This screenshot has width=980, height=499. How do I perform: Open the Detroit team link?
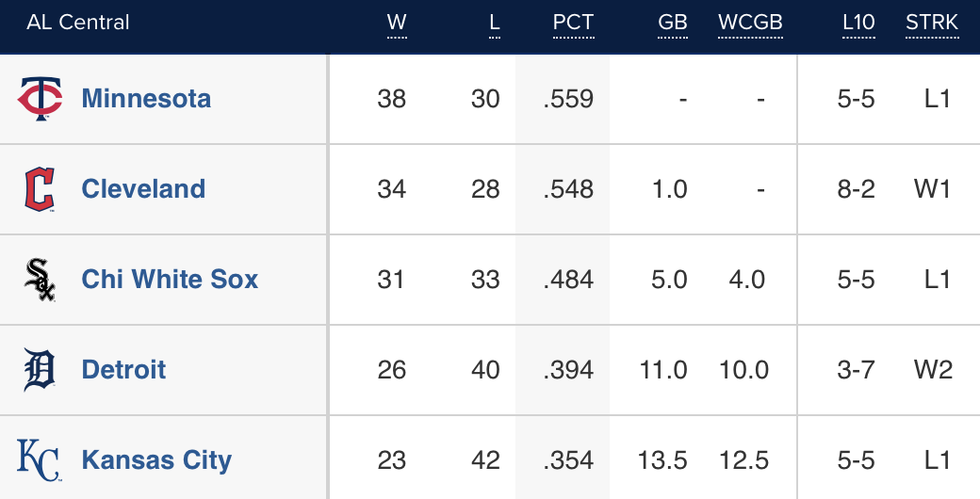(x=123, y=370)
